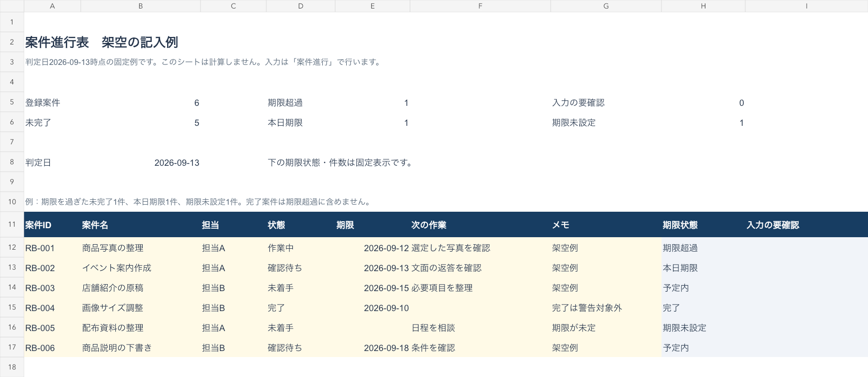Viewport: 868px width, 377px height.
Task: Click the イベント案内作成 cell
Action: pos(141,268)
